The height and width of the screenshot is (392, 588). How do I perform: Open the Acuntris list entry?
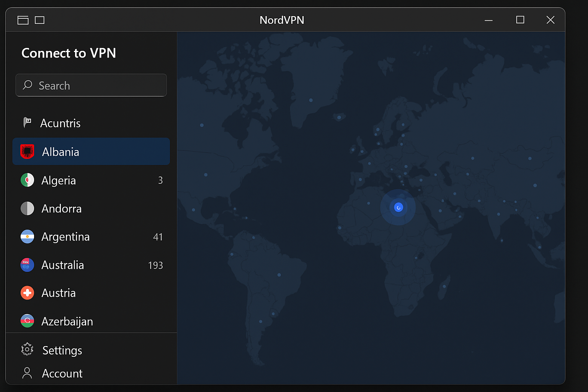91,123
